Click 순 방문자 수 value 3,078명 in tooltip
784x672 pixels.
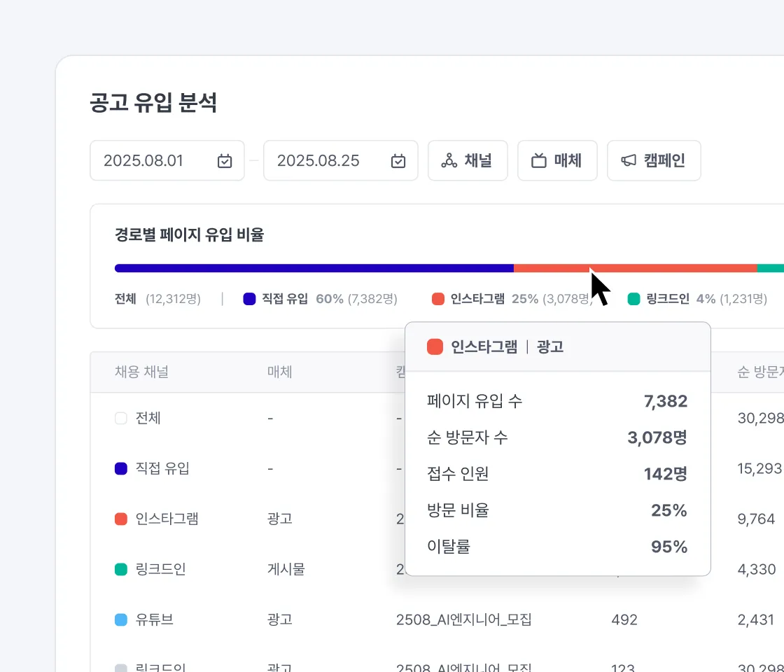[x=657, y=437]
